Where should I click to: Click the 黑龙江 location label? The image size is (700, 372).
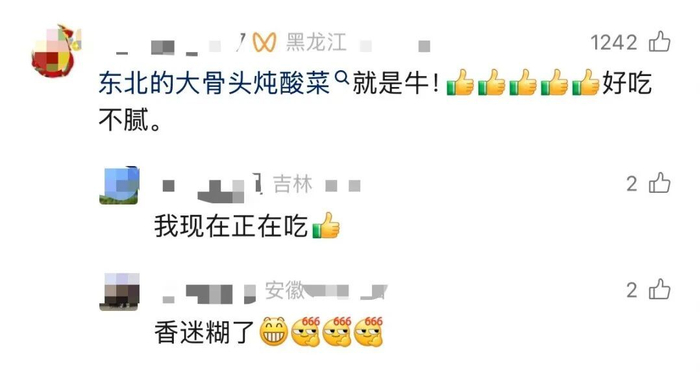click(x=316, y=42)
